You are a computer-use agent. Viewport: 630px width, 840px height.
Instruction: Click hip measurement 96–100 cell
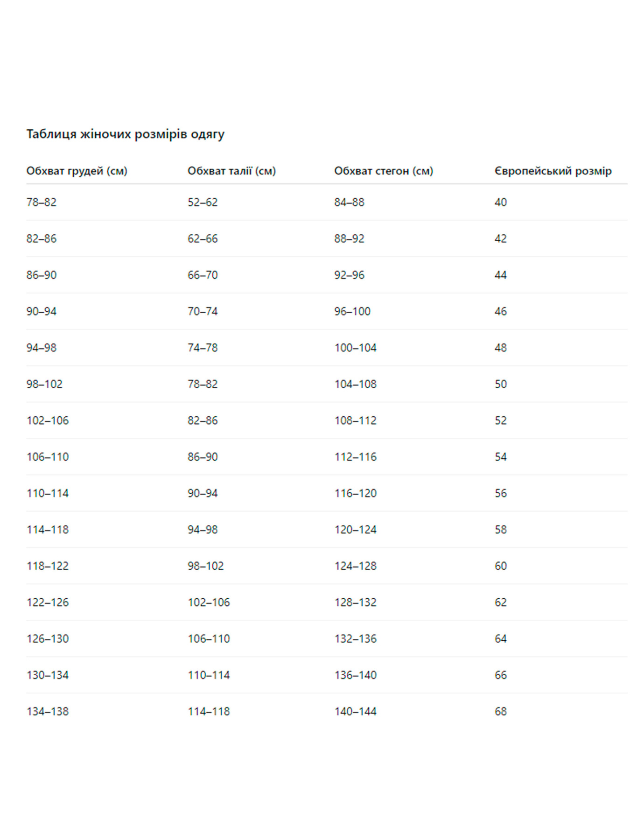[352, 311]
